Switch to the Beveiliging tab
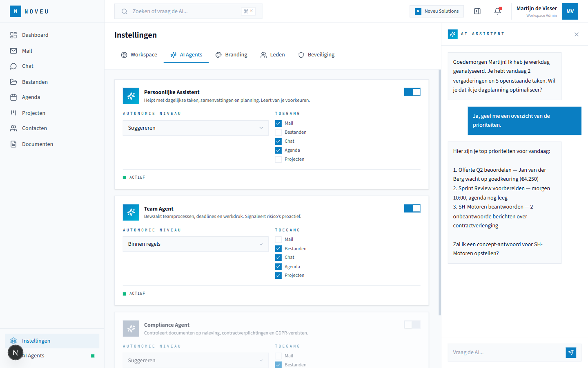The height and width of the screenshot is (368, 588). click(x=316, y=55)
